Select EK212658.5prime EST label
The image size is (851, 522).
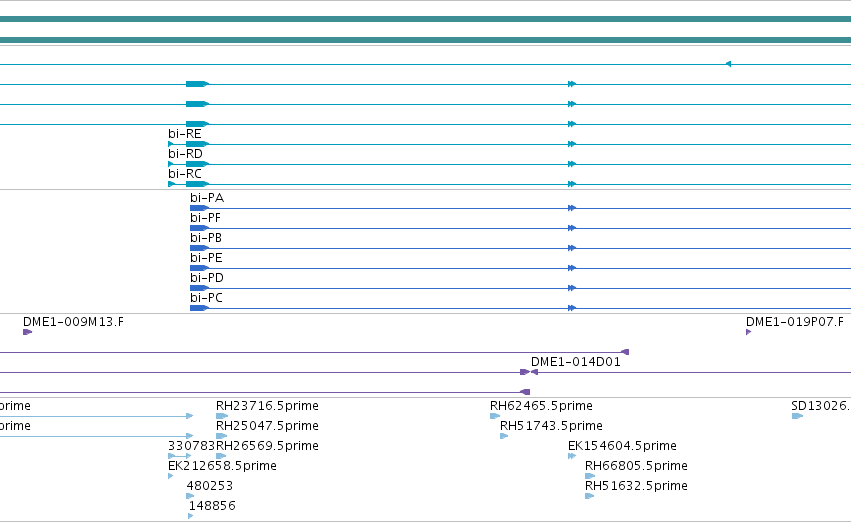tap(222, 467)
